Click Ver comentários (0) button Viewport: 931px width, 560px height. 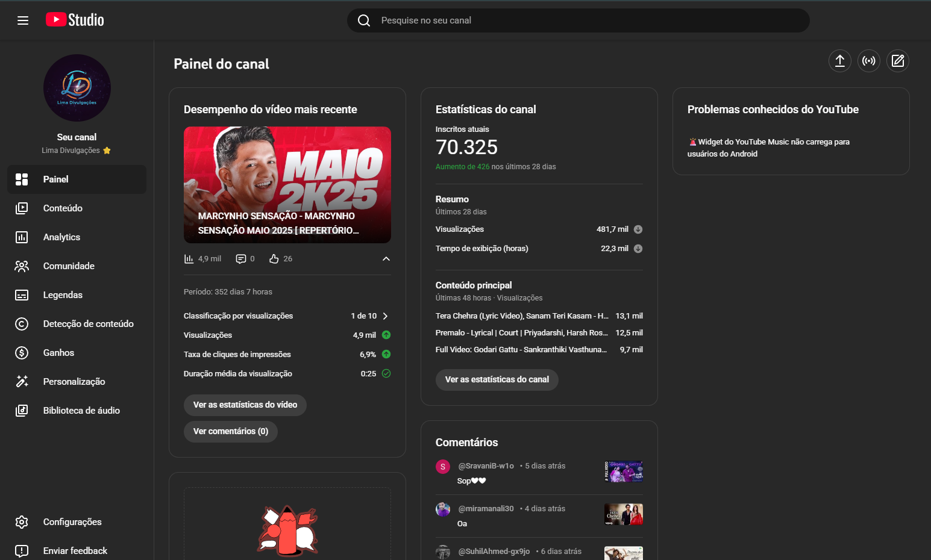click(x=230, y=432)
